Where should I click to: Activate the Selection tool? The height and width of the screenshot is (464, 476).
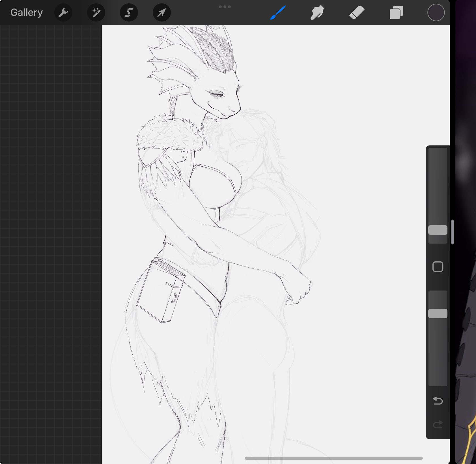(x=129, y=12)
